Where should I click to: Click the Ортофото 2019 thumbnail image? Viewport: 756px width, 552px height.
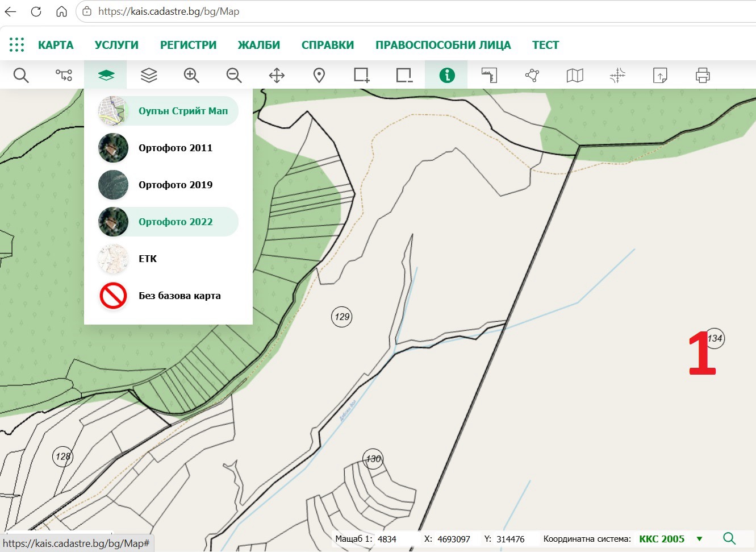113,185
